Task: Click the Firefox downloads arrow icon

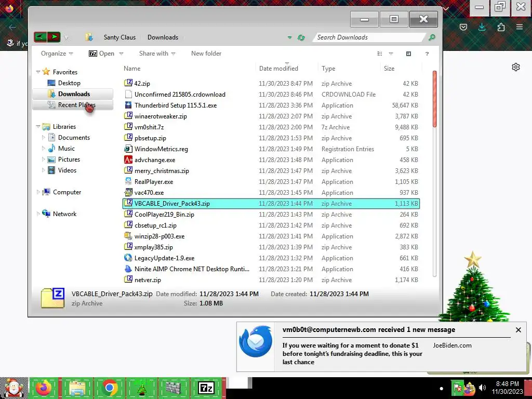Action: click(482, 27)
